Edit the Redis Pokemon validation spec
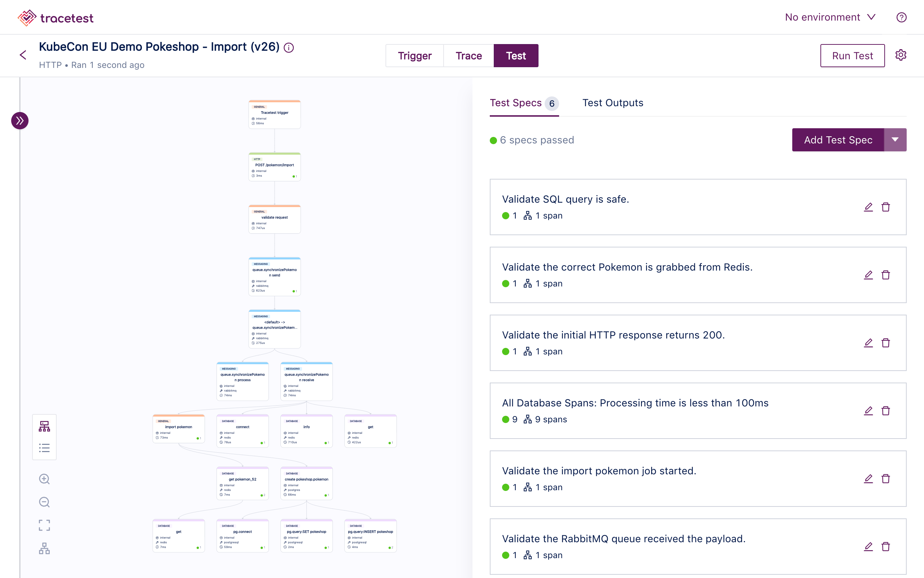 point(868,275)
